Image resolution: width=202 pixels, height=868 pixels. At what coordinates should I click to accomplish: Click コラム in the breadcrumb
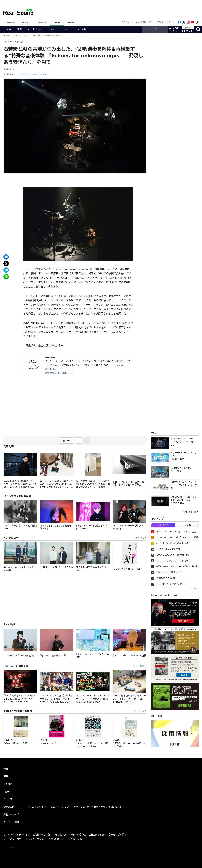click(x=23, y=35)
